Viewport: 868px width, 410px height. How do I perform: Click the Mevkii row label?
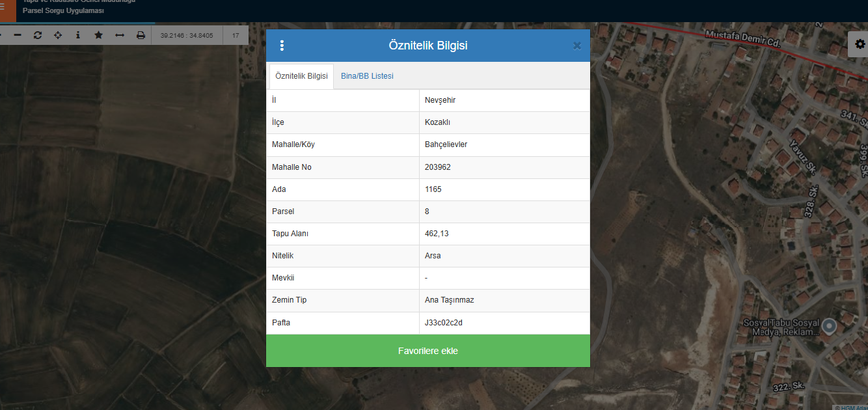click(x=283, y=278)
